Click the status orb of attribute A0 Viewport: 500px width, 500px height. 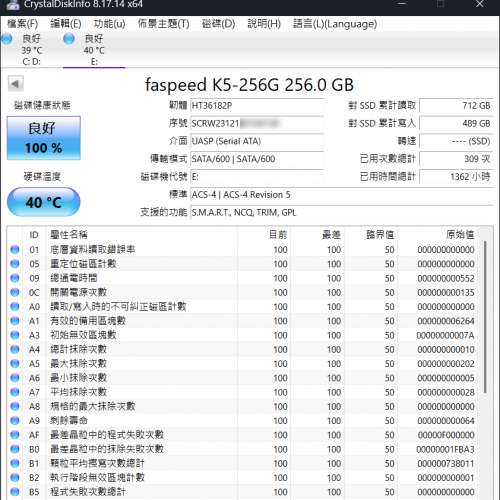coord(15,306)
